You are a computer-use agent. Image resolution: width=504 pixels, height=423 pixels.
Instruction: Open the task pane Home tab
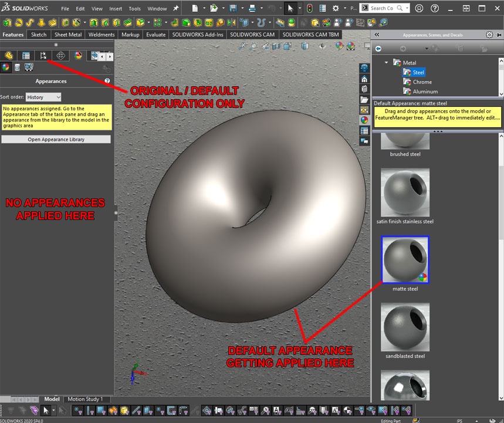(364, 79)
